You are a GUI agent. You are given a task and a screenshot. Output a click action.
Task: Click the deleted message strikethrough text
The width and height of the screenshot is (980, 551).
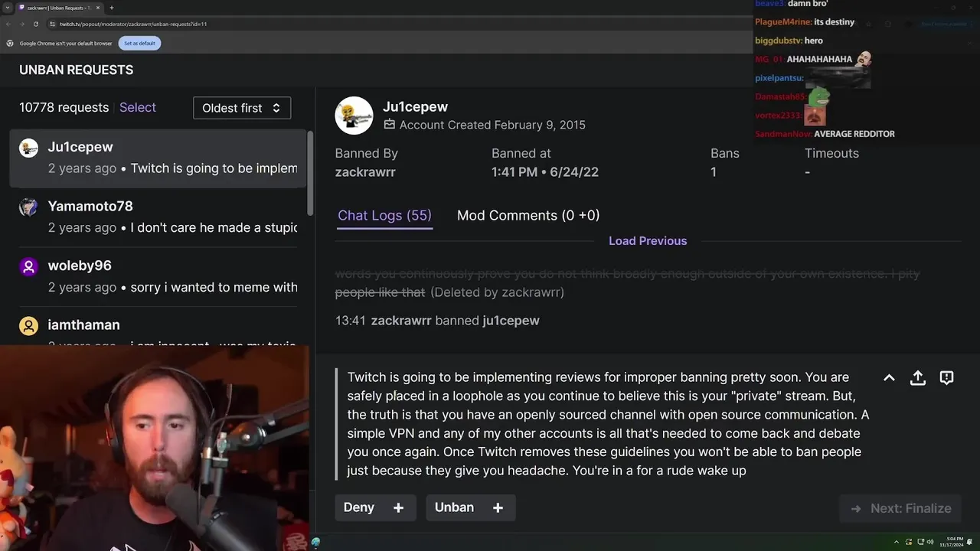coord(627,283)
